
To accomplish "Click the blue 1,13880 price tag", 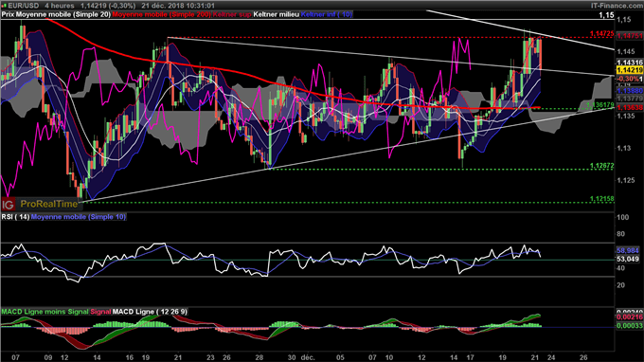I will tap(629, 91).
